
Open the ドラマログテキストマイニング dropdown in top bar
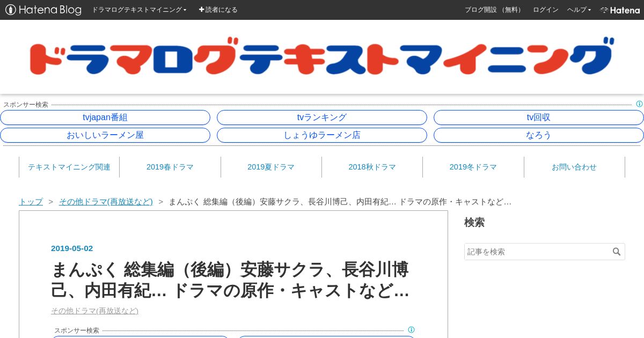click(x=139, y=10)
